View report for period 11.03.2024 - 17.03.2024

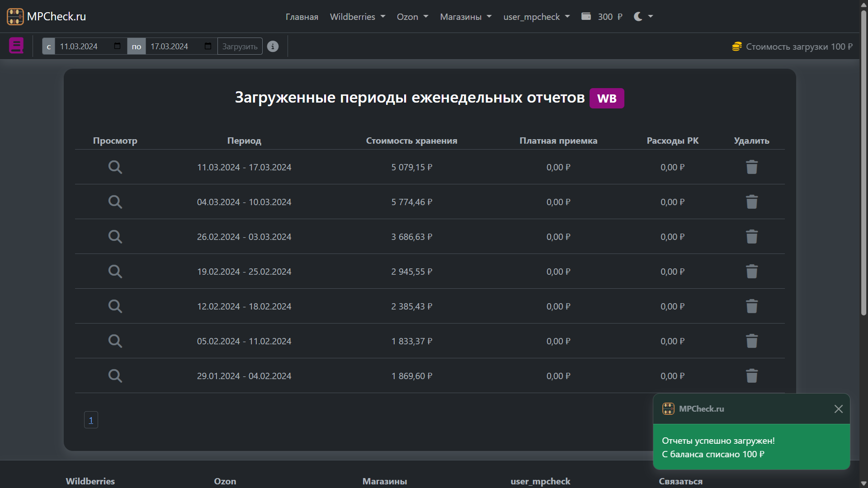tap(115, 167)
